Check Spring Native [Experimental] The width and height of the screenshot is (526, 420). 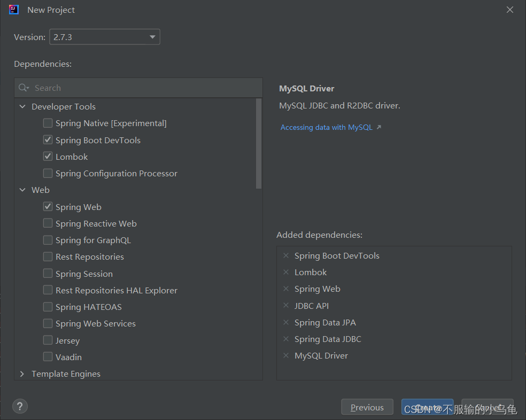[x=48, y=123]
